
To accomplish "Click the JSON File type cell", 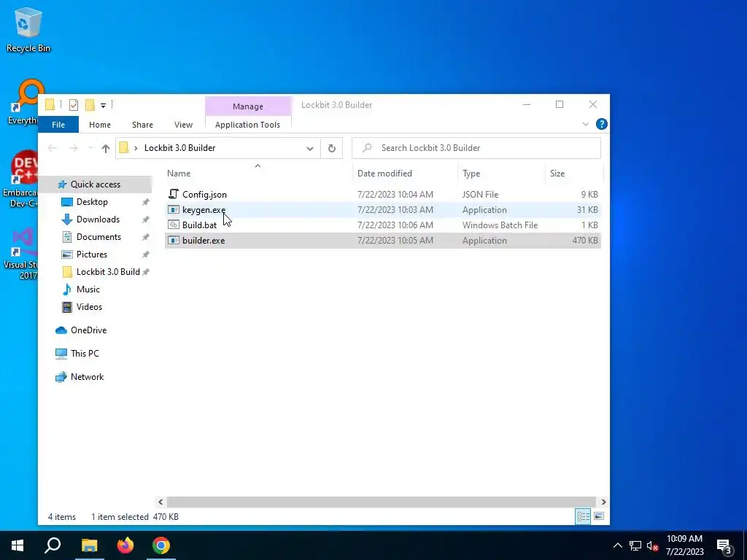I will [480, 194].
